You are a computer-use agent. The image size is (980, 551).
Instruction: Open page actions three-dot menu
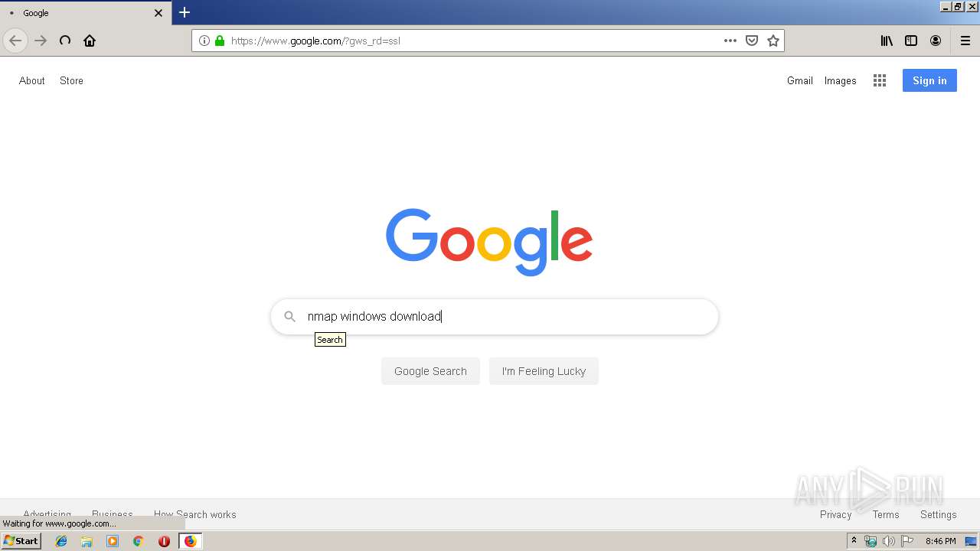pyautogui.click(x=730, y=41)
